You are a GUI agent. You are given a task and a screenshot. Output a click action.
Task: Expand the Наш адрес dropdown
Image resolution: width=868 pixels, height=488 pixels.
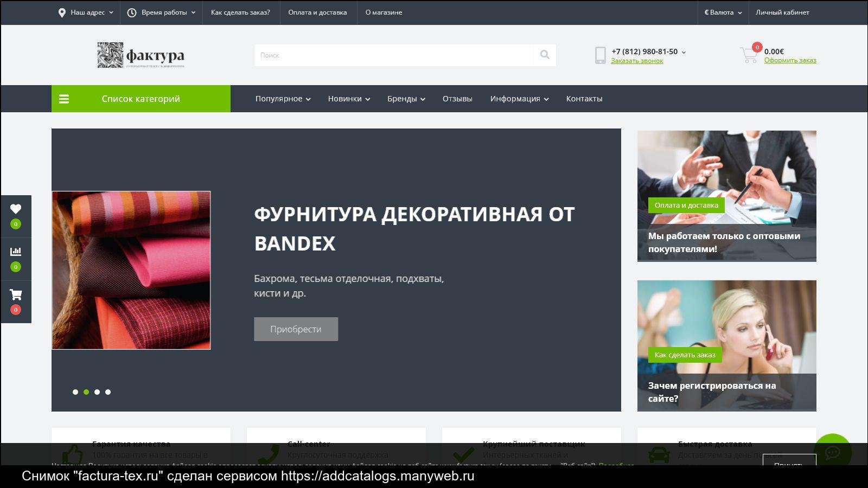(86, 12)
